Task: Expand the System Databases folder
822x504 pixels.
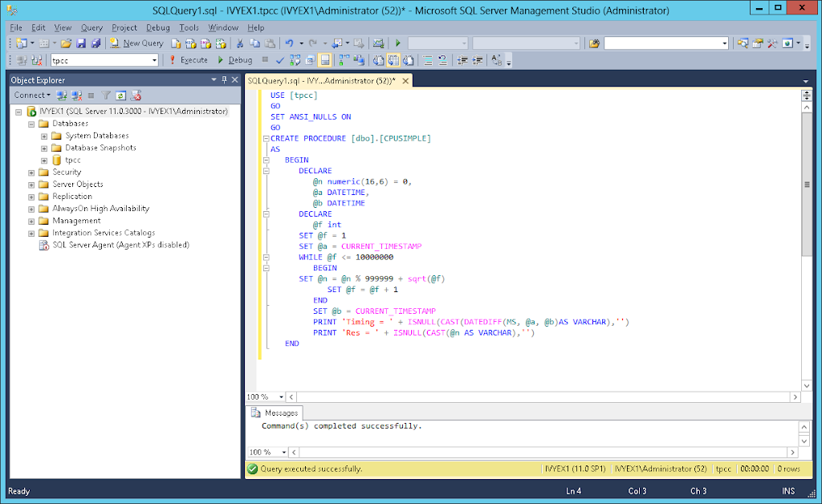Action: point(44,136)
